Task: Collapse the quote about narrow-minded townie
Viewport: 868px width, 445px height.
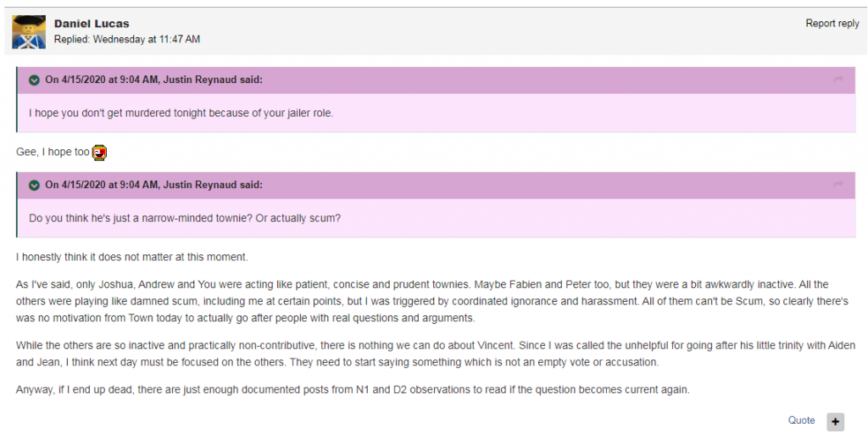Action: (x=35, y=186)
